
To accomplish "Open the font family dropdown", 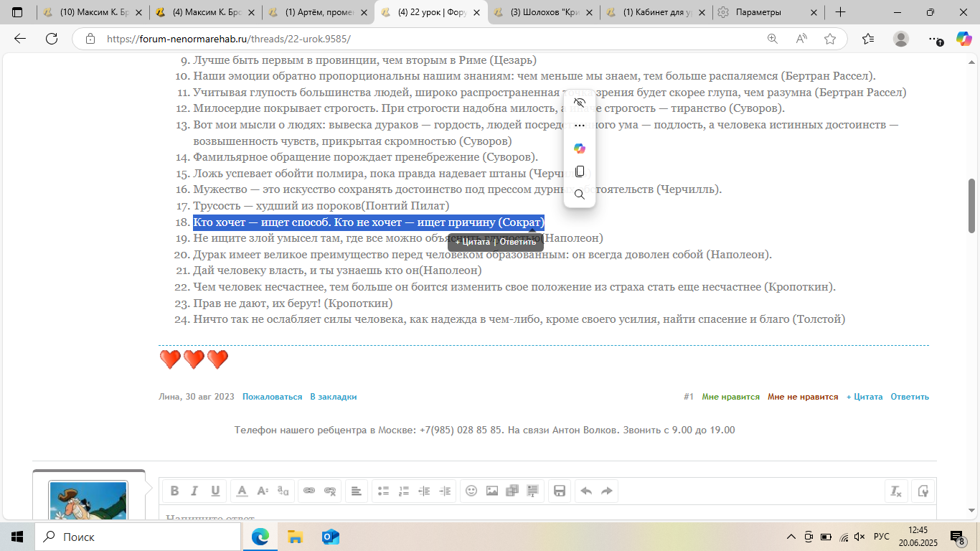I will click(x=283, y=491).
